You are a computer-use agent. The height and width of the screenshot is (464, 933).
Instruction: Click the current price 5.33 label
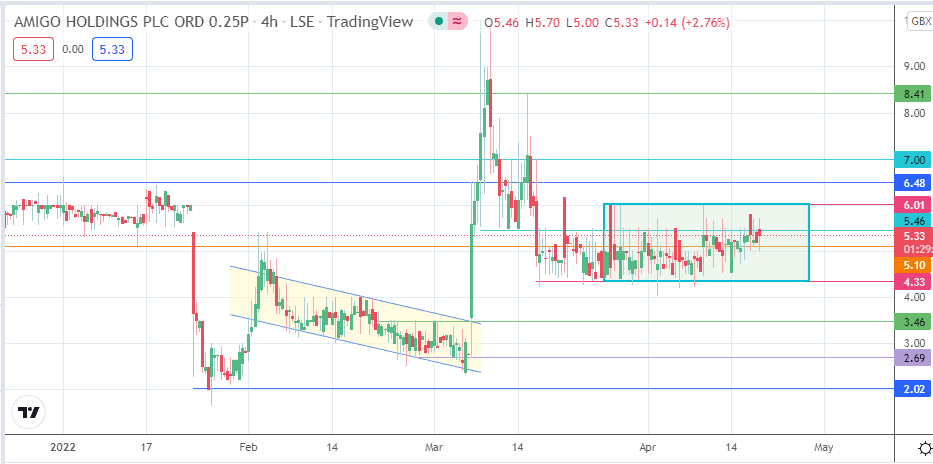[913, 235]
